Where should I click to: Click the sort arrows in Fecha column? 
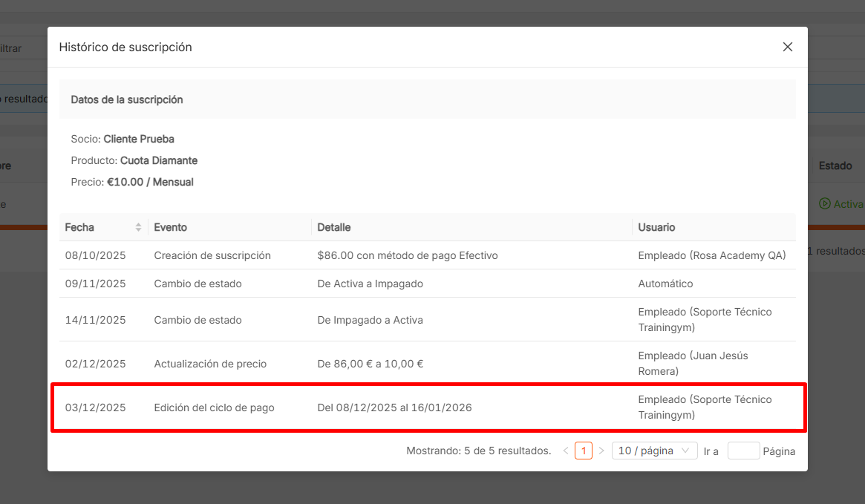point(138,227)
